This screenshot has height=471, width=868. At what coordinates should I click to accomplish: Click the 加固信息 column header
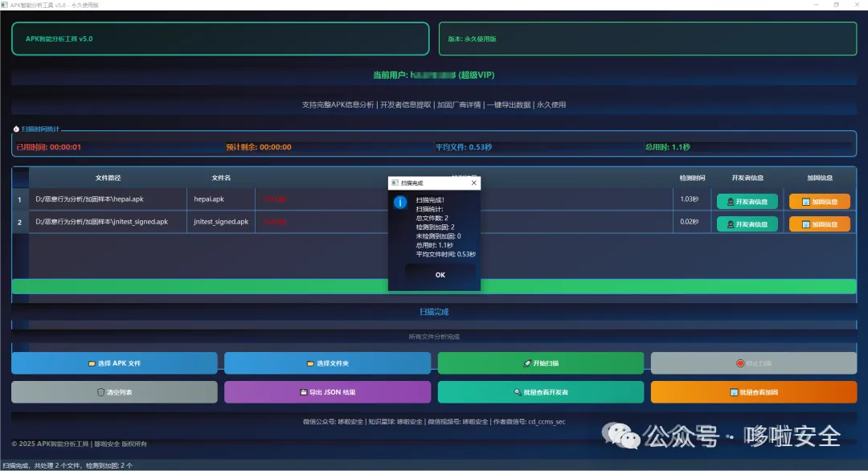(x=820, y=178)
